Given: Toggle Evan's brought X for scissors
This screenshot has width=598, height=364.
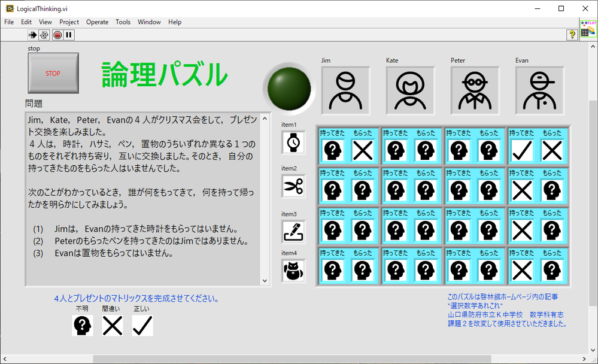Looking at the screenshot, I should pos(522,190).
